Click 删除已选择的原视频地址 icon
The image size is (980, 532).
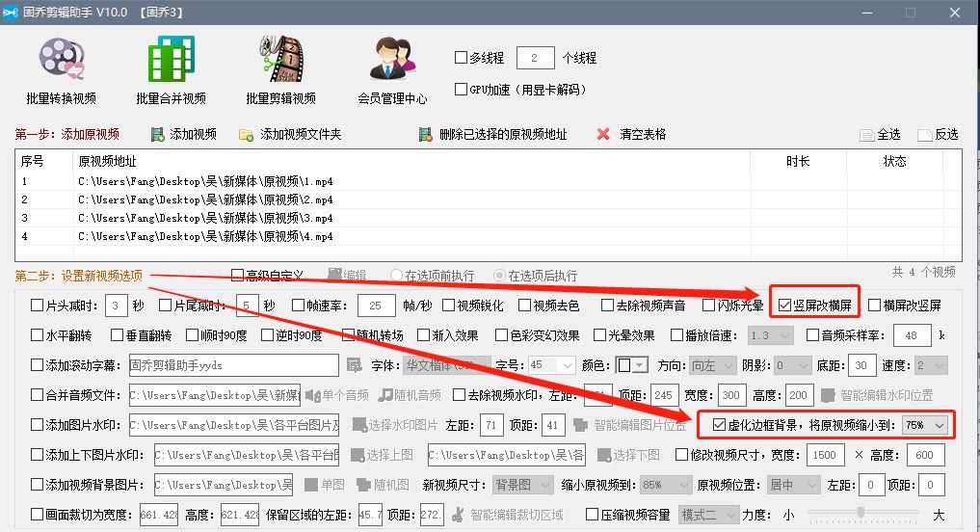[426, 134]
